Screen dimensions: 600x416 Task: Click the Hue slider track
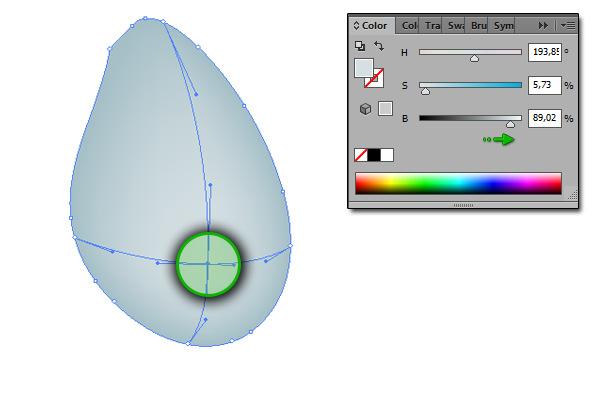tap(470, 52)
